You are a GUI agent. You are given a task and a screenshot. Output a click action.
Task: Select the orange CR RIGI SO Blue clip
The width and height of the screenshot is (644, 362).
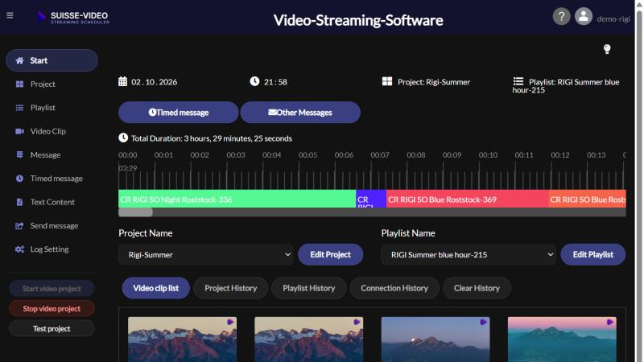tap(588, 200)
